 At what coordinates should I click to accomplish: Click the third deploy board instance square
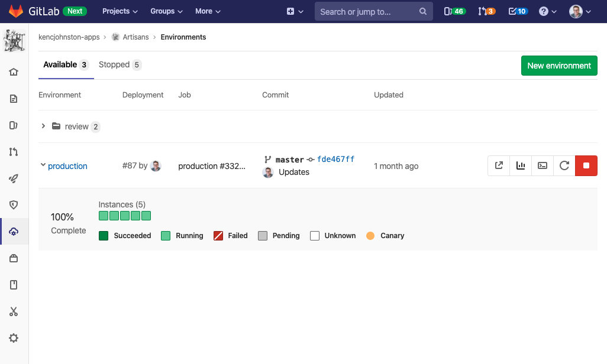coord(125,216)
